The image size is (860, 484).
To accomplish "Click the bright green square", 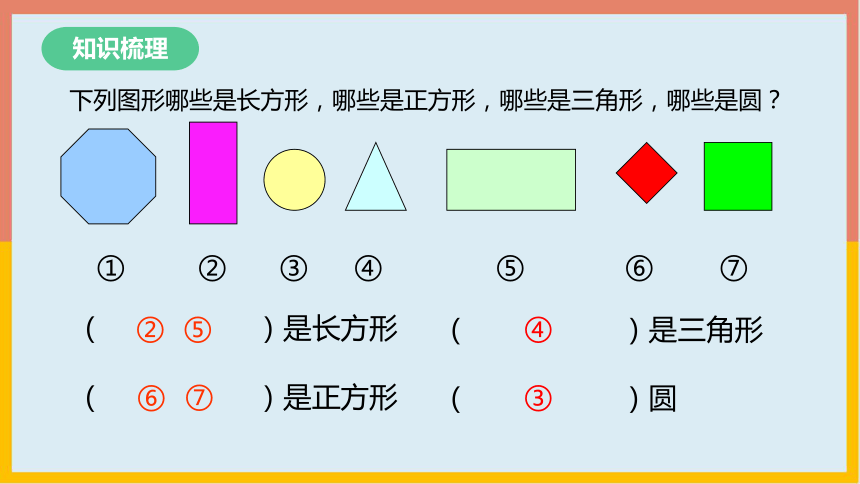I will (738, 176).
